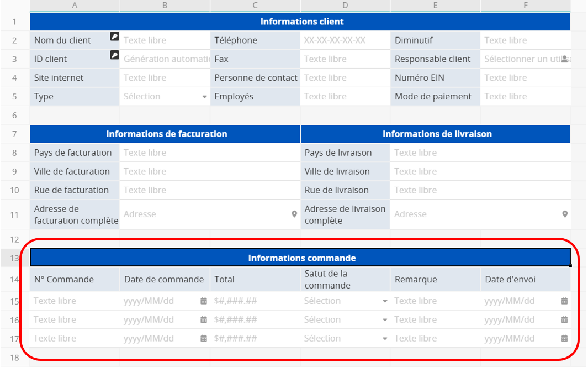
Task: Expand the Type selection dropdown
Action: point(204,97)
